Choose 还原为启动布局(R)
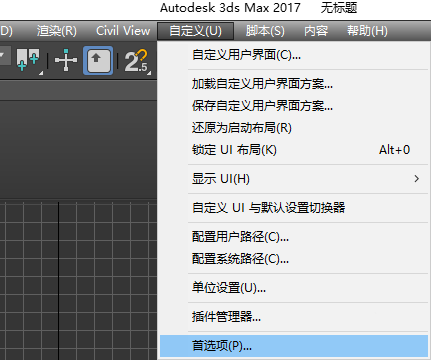431x360 pixels. pos(293,128)
